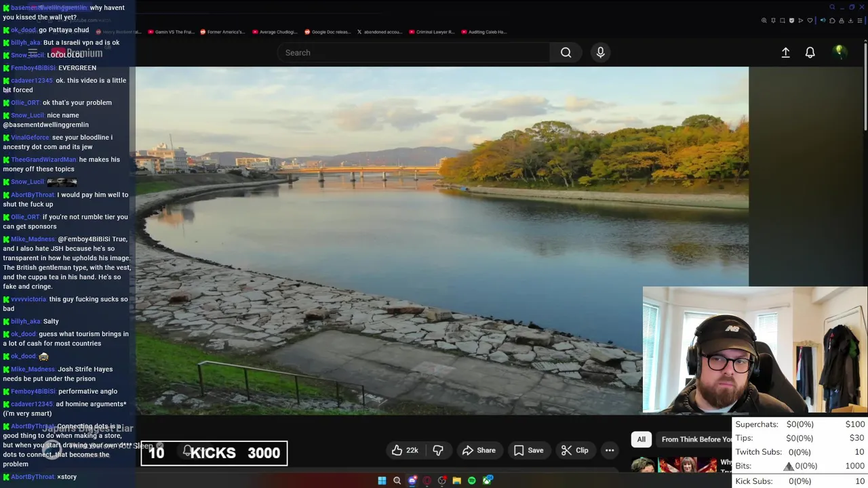Clip the video with scissors button
Image resolution: width=868 pixels, height=488 pixels.
click(575, 450)
